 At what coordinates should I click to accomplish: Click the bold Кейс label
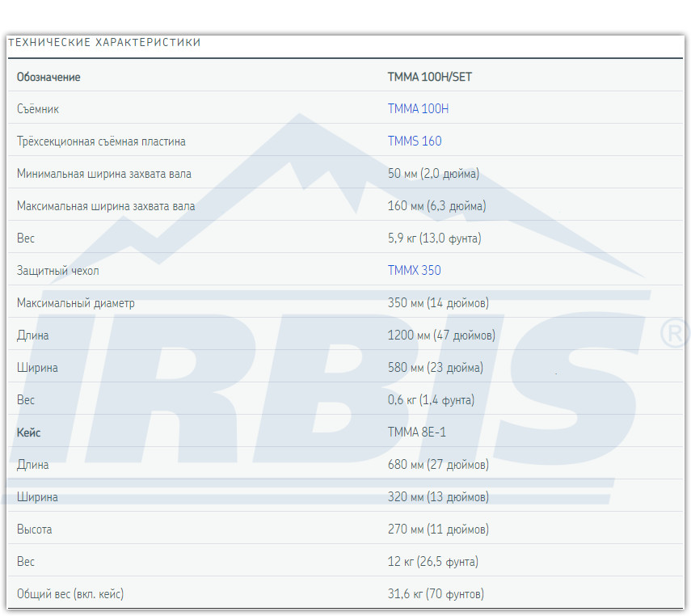click(28, 432)
